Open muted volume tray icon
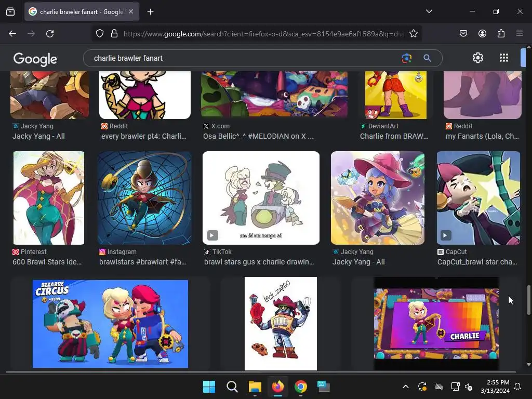Viewport: 532px width, 399px height. pos(469,387)
